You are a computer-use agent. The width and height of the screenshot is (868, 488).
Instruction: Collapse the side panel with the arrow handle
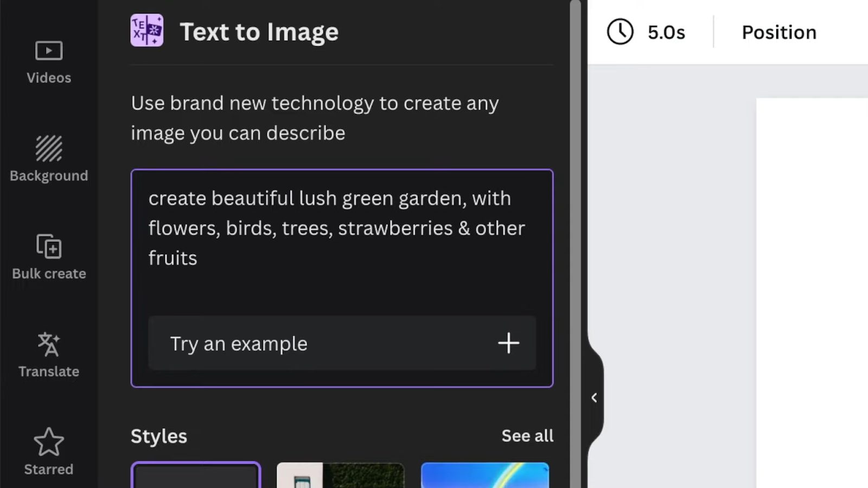tap(595, 397)
